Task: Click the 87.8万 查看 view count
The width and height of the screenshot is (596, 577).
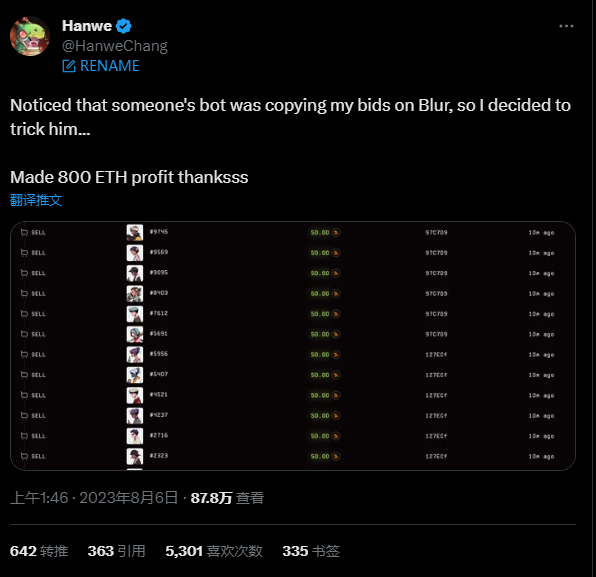Action: (227, 498)
